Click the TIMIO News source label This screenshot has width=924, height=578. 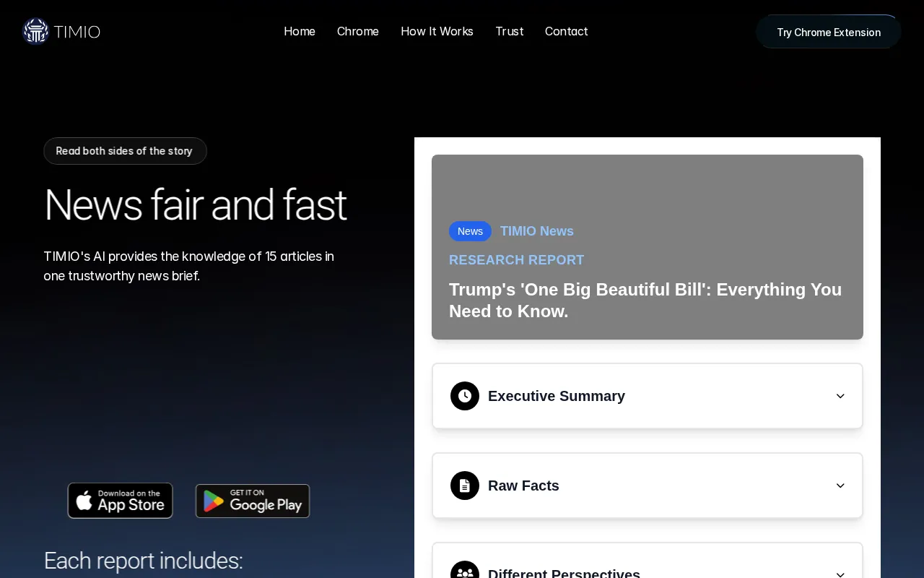(x=537, y=231)
